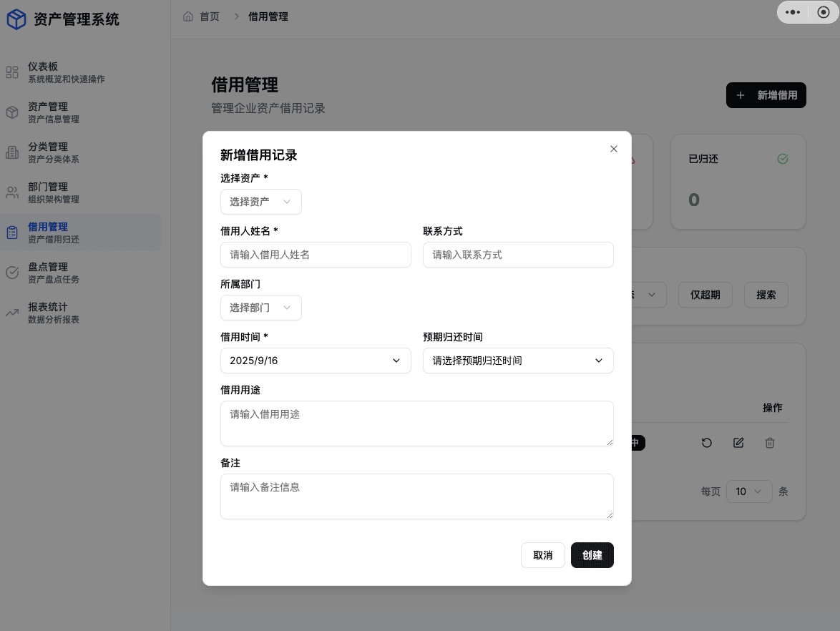
Task: Click the 资产管理 box icon
Action: click(11, 112)
